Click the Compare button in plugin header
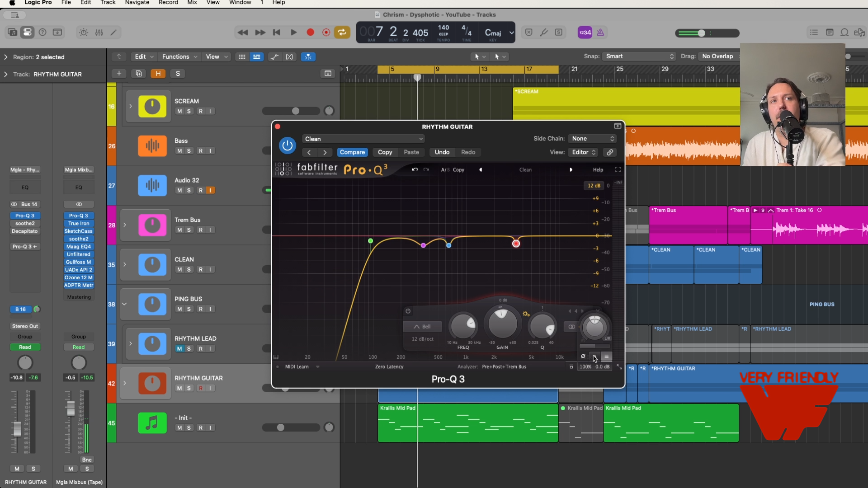 click(352, 152)
